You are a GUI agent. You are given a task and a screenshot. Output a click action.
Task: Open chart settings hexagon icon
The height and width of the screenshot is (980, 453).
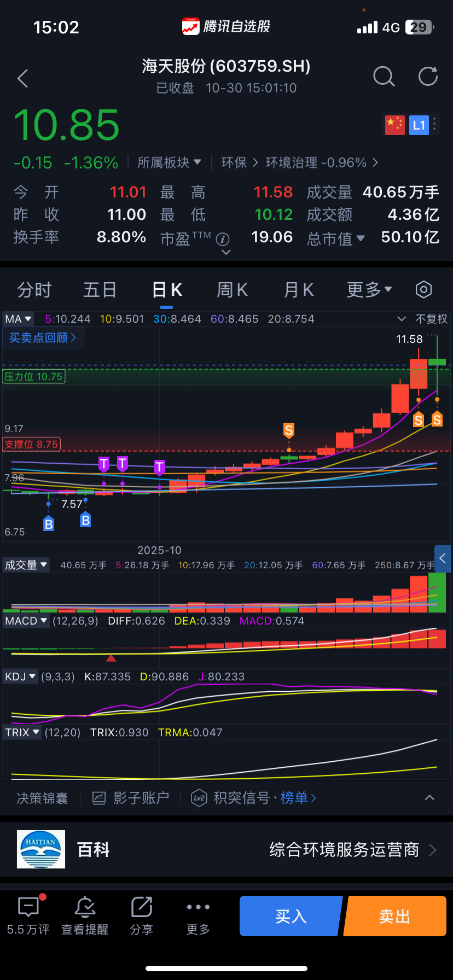[x=423, y=289]
